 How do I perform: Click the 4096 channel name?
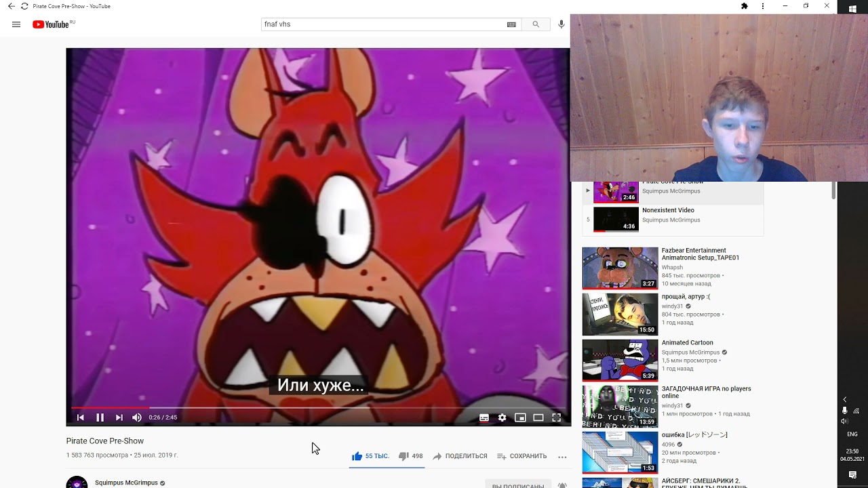point(669,445)
